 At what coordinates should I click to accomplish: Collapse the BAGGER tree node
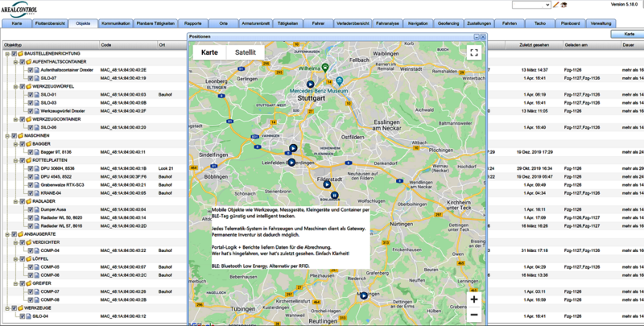[15, 144]
